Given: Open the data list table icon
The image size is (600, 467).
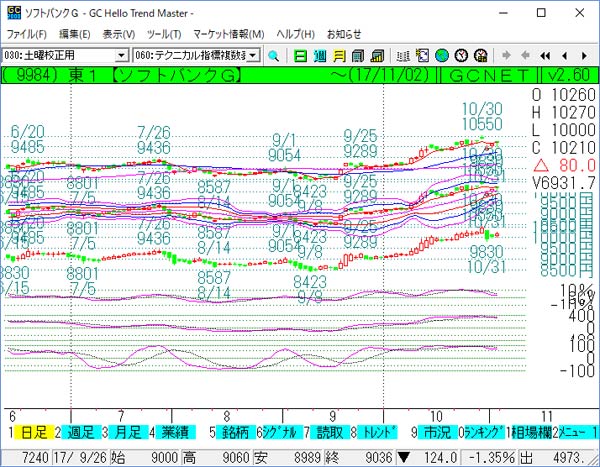Looking at the screenshot, I should 403,56.
